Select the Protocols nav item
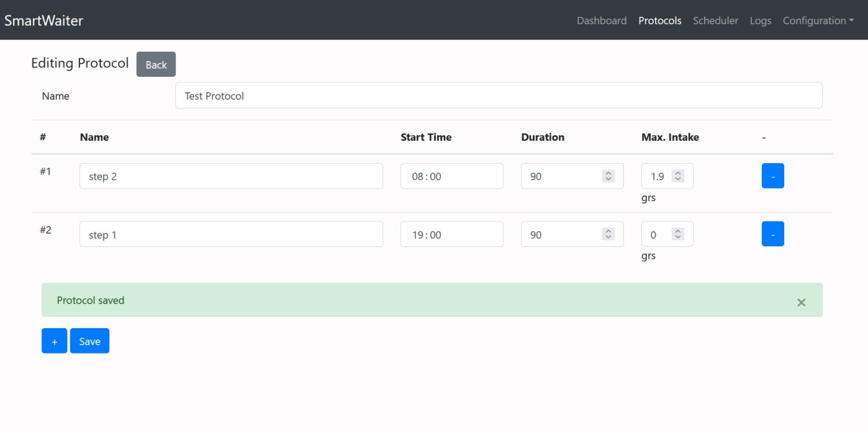Viewport: 868px width, 431px height. click(660, 20)
